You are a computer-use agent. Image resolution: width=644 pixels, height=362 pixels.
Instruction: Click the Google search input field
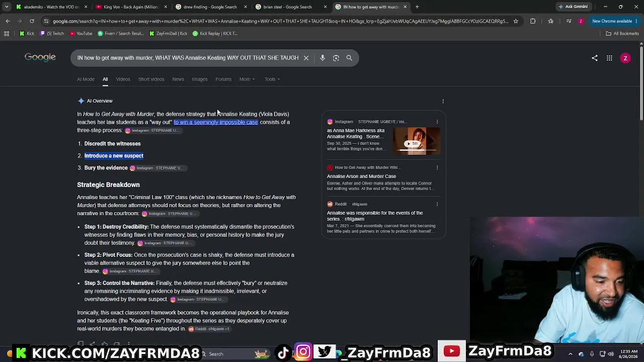click(x=188, y=58)
